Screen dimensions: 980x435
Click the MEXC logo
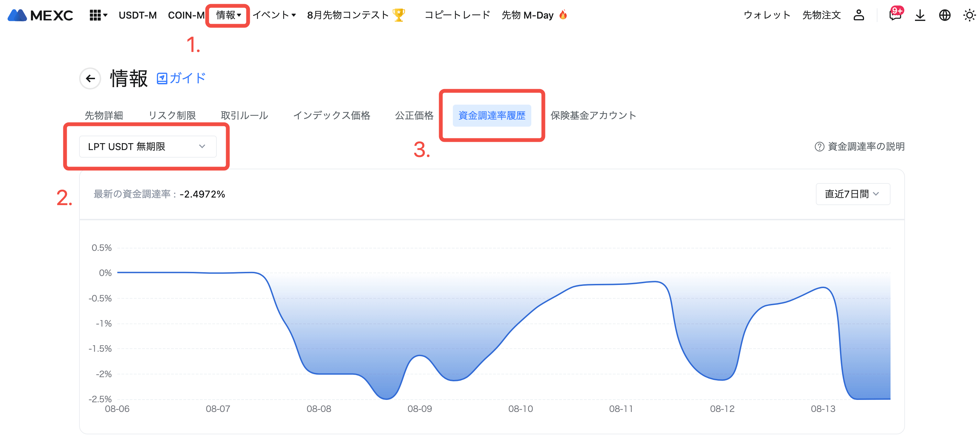pos(40,15)
